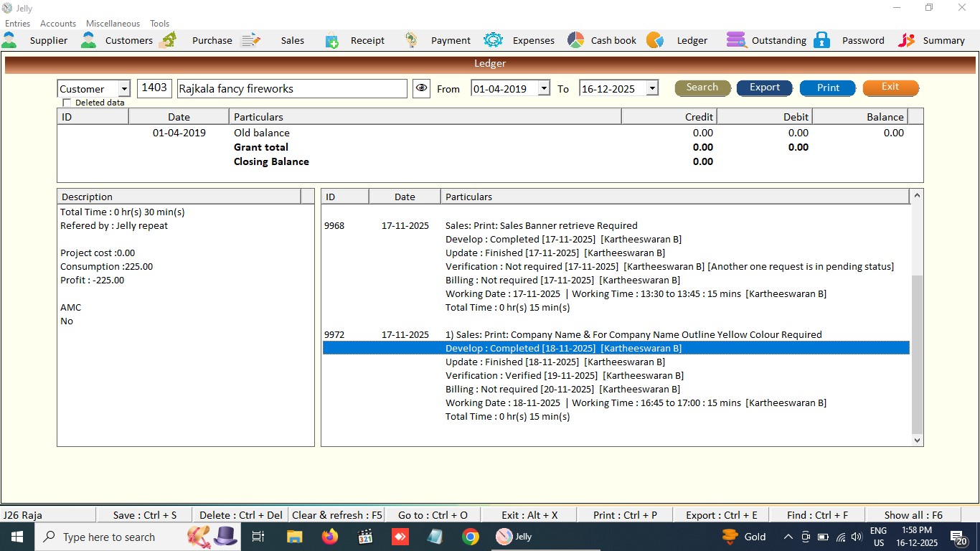Select the highlighted Develop : Completed [18-11-2025] row
The height and width of the screenshot is (551, 980).
coord(616,348)
